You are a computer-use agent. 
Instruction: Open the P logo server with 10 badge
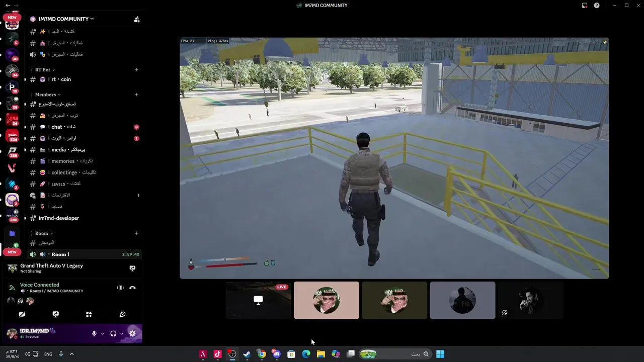tap(12, 87)
